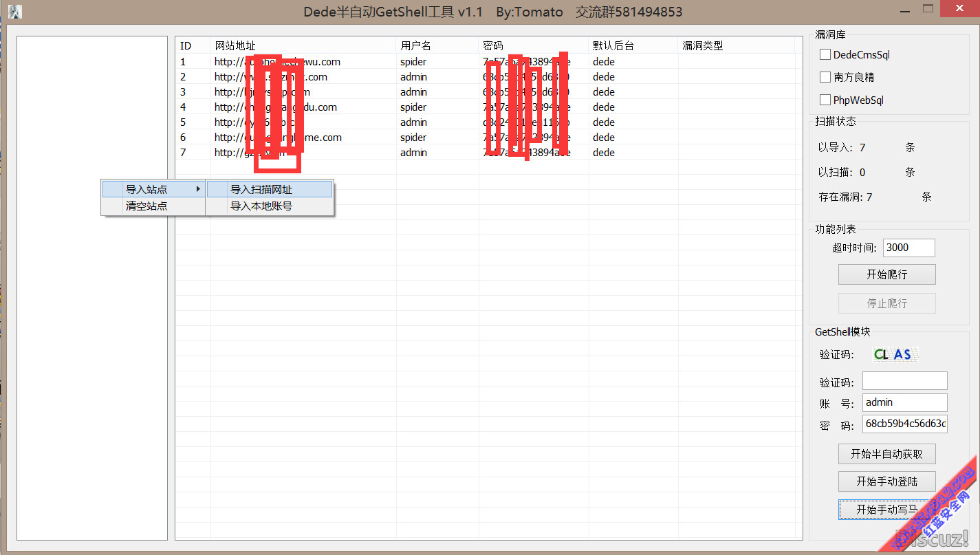Click the 以导入: 7 status text
Viewport: 980px width, 555px height.
click(x=842, y=147)
